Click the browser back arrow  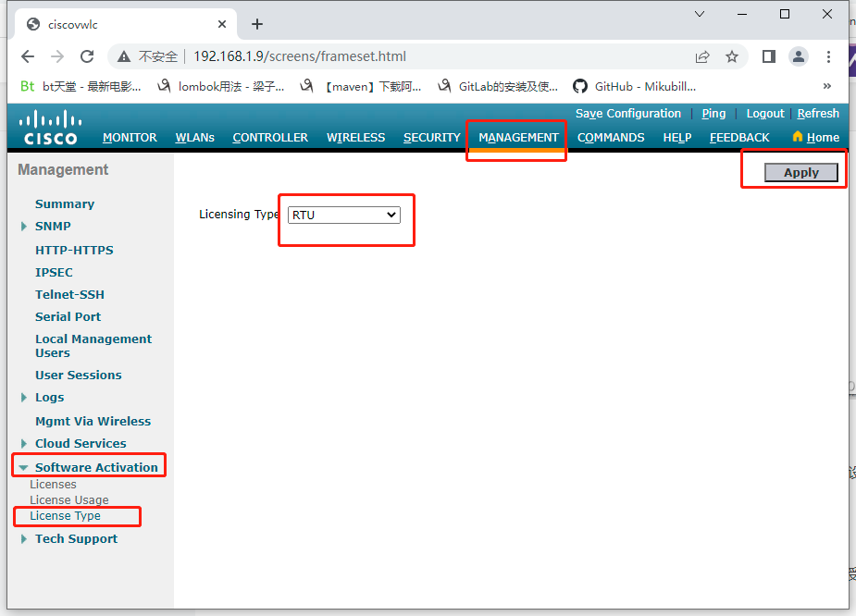pyautogui.click(x=27, y=55)
